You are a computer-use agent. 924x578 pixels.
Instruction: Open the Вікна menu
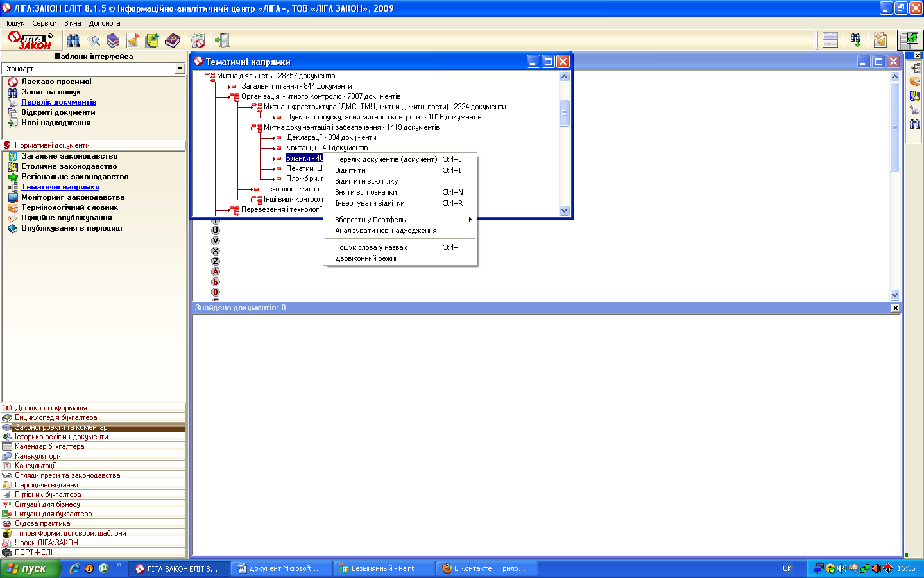click(x=73, y=23)
